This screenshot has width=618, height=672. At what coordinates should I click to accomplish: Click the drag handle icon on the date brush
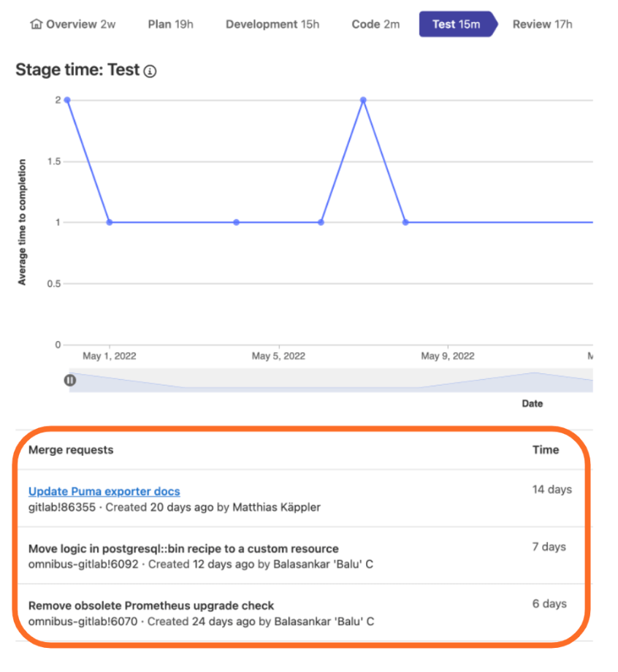(69, 380)
